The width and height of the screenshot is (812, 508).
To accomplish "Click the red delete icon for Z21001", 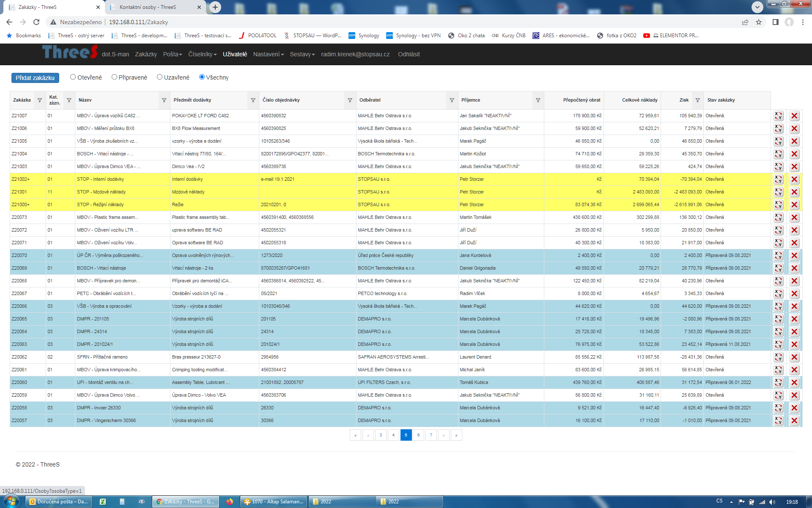I will click(x=794, y=192).
